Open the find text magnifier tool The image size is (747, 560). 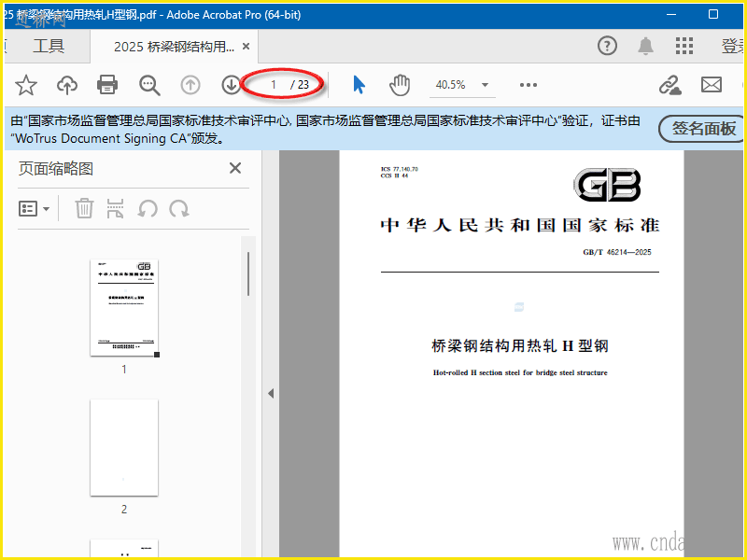149,85
